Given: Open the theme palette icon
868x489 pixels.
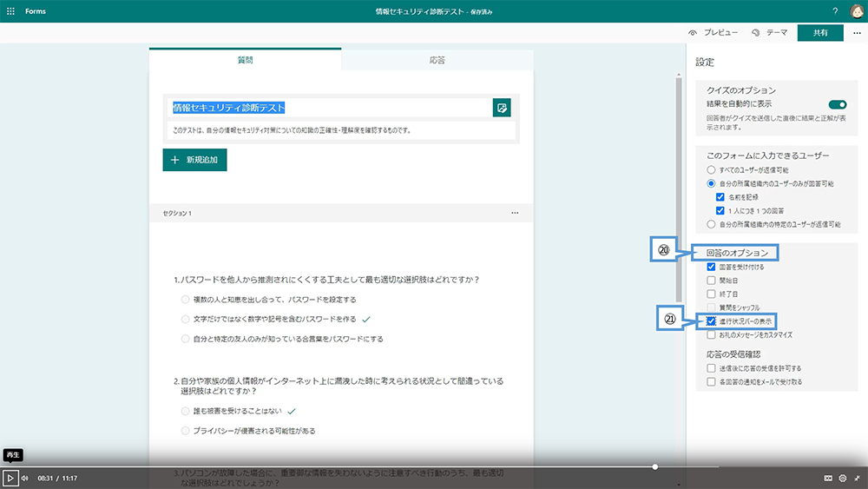Looking at the screenshot, I should [756, 33].
